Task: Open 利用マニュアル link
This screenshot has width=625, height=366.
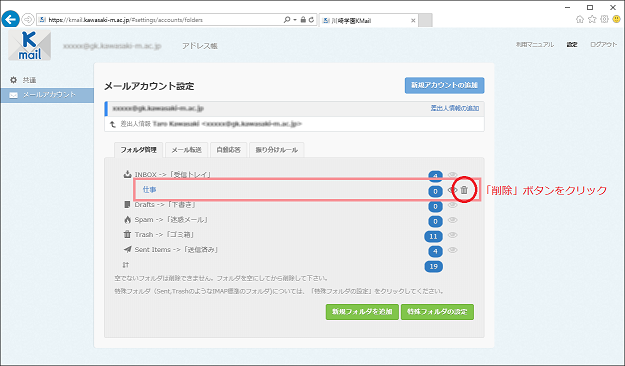Action: point(535,45)
